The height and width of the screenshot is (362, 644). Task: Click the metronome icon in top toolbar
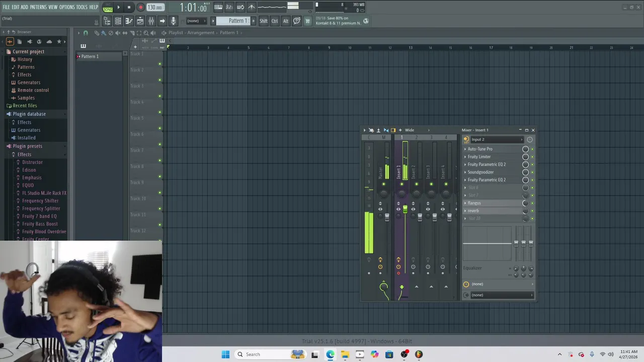pos(252,7)
